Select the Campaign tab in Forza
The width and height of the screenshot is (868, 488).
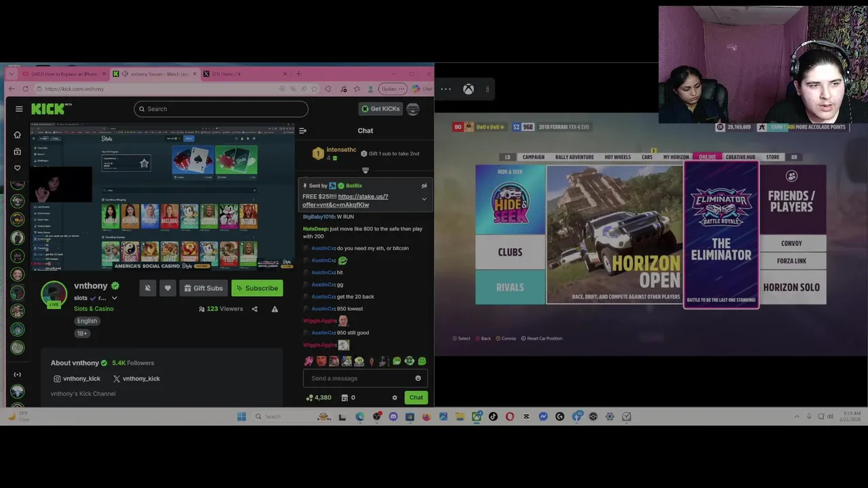click(x=533, y=157)
